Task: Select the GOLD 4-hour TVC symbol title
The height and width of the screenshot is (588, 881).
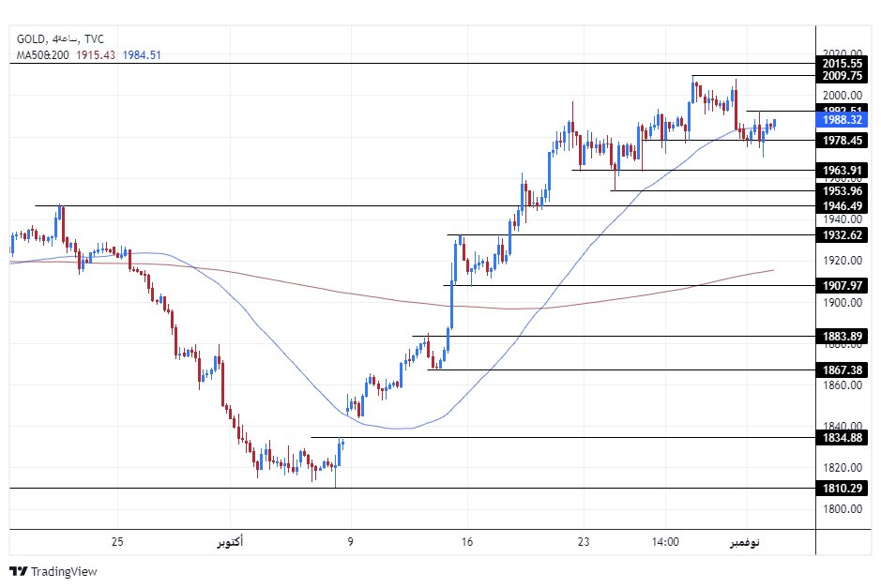Action: click(x=60, y=38)
